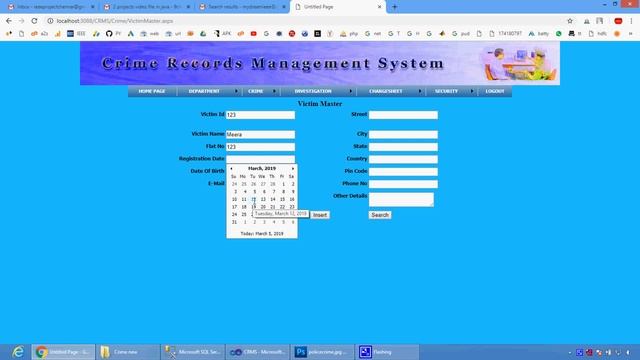Switch to CRMS Microsoft Visual Studio taskbar item
This screenshot has height=360, width=640.
[x=258, y=352]
